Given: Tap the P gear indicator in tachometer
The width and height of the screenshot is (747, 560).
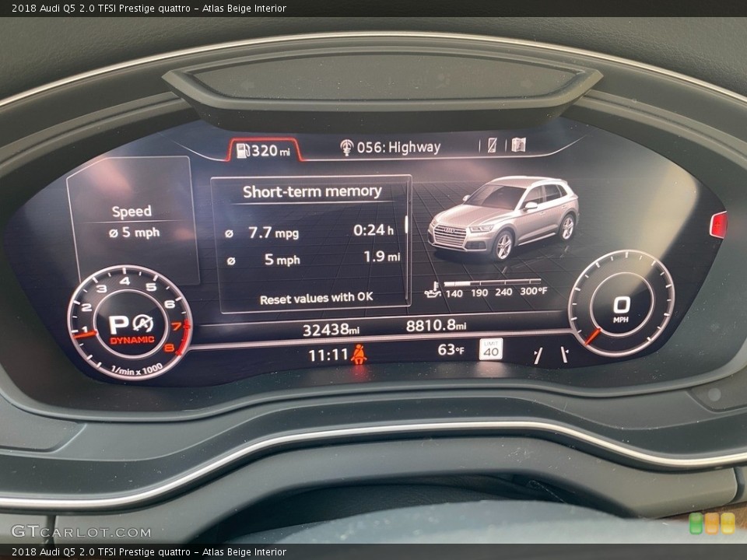Looking at the screenshot, I should pos(118,325).
